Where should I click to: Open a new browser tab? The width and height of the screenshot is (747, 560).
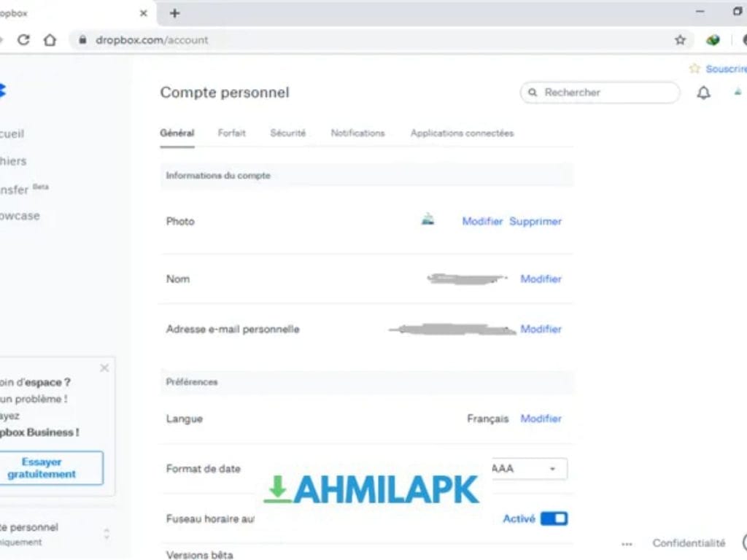[x=174, y=13]
